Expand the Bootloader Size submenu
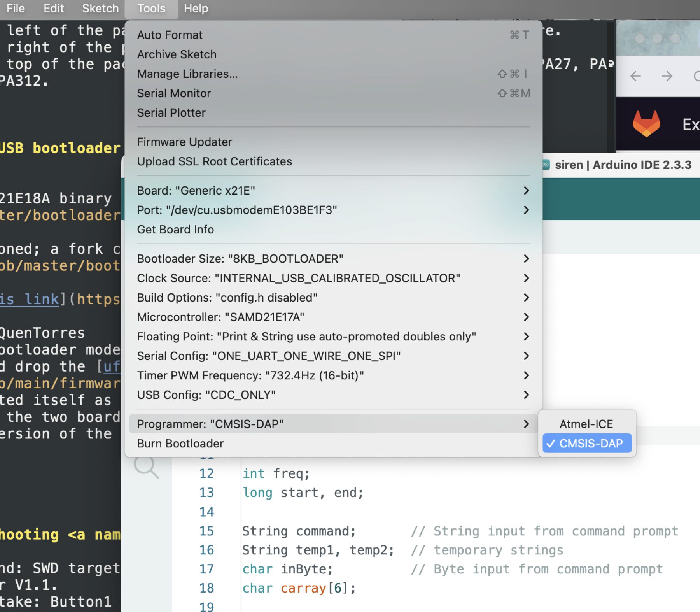This screenshot has height=612, width=700. [333, 259]
